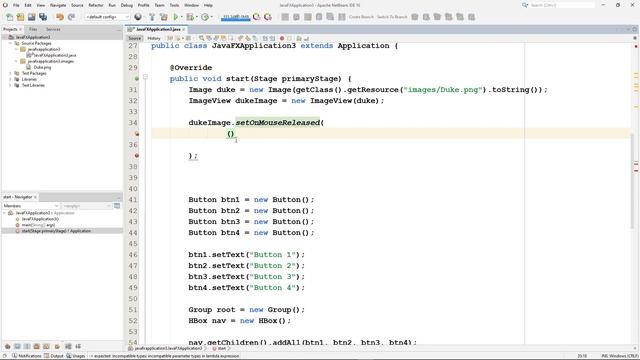Click the New File toolbar icon
The image size is (640, 360).
9,17
